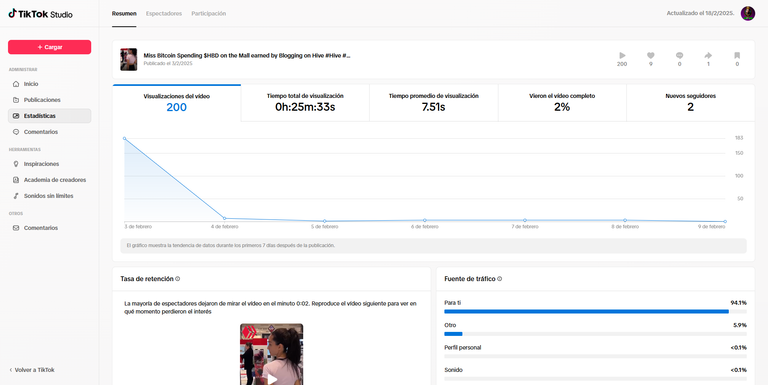Click the 7 de febrero data point
Viewport: 768px width, 385px height.
[525, 220]
